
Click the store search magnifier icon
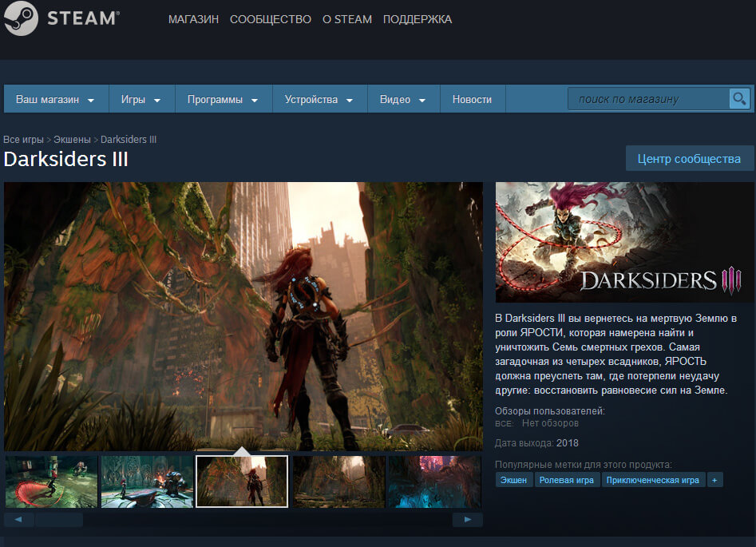click(x=739, y=99)
